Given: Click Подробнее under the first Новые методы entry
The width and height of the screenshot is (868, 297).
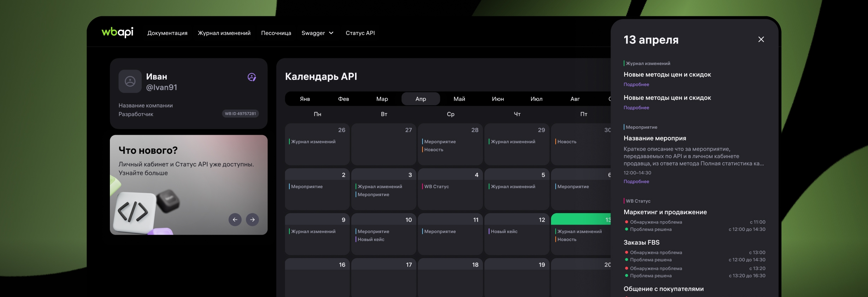Looking at the screenshot, I should [x=636, y=85].
